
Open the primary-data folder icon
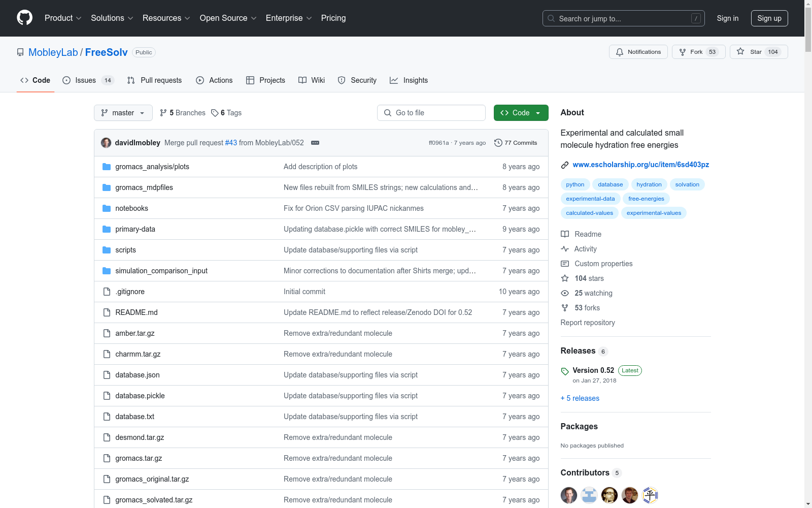[107, 229]
